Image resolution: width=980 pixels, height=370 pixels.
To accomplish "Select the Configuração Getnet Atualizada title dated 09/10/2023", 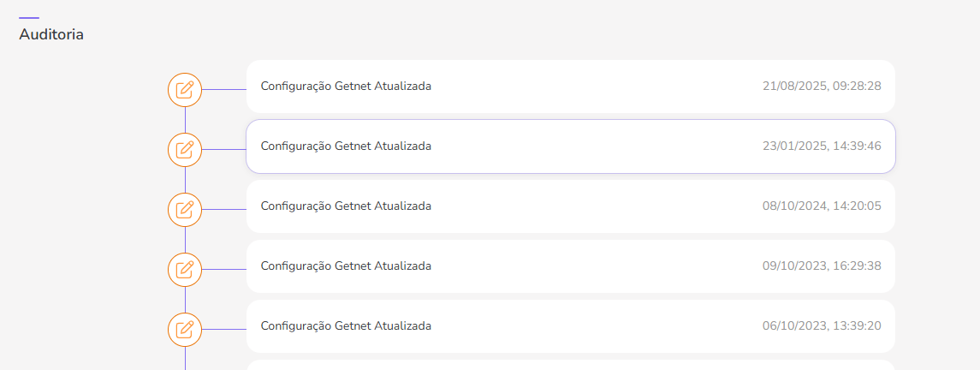I will coord(346,266).
